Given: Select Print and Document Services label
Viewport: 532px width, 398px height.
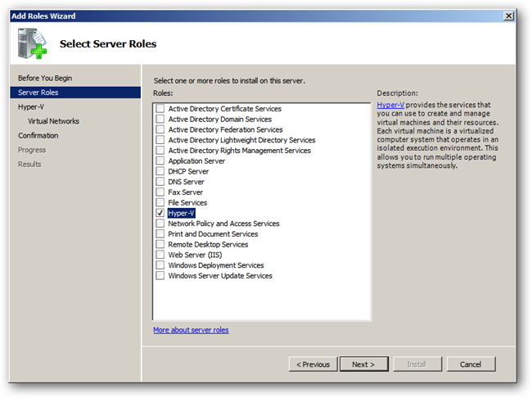Looking at the screenshot, I should coord(213,234).
